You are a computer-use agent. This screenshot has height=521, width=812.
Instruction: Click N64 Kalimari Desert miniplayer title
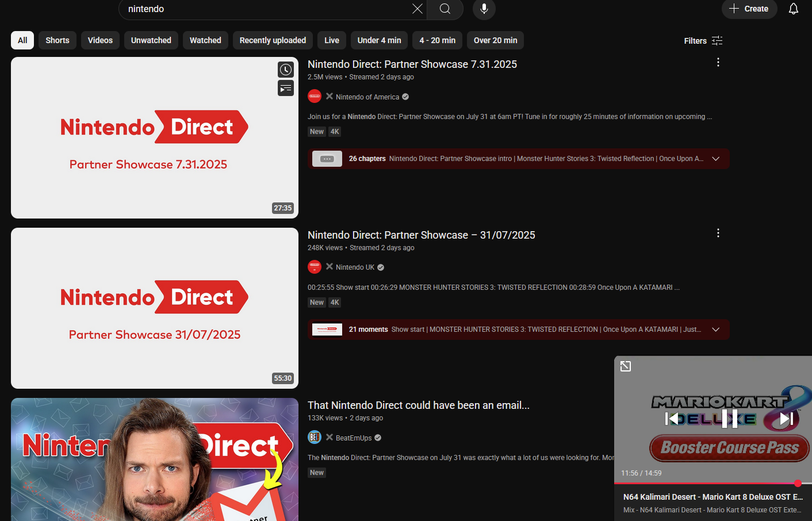click(x=713, y=497)
